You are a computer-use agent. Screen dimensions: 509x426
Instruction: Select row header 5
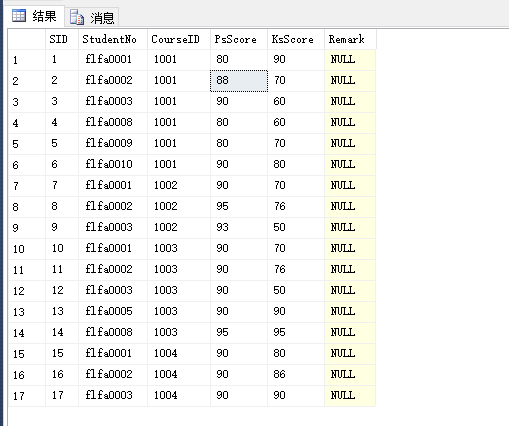(x=27, y=144)
